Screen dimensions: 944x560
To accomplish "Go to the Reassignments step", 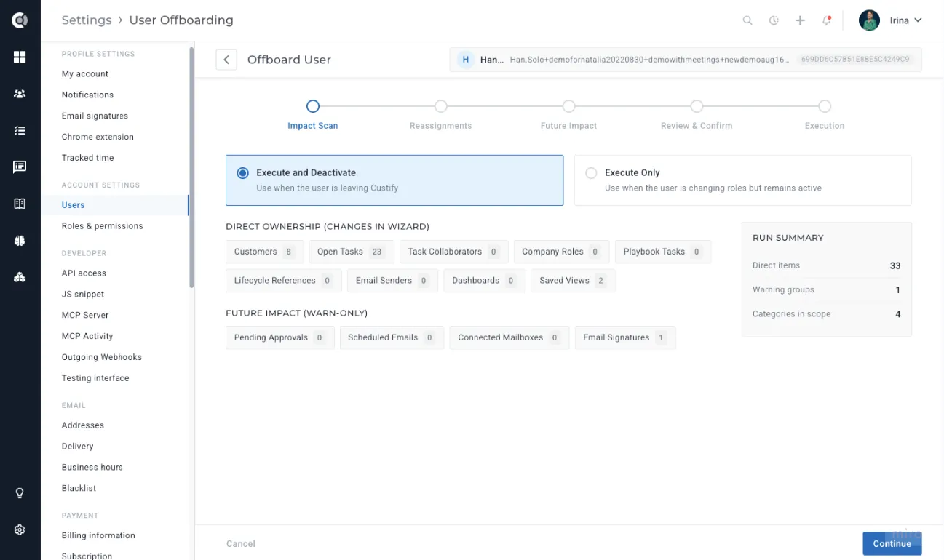I will coord(440,115).
